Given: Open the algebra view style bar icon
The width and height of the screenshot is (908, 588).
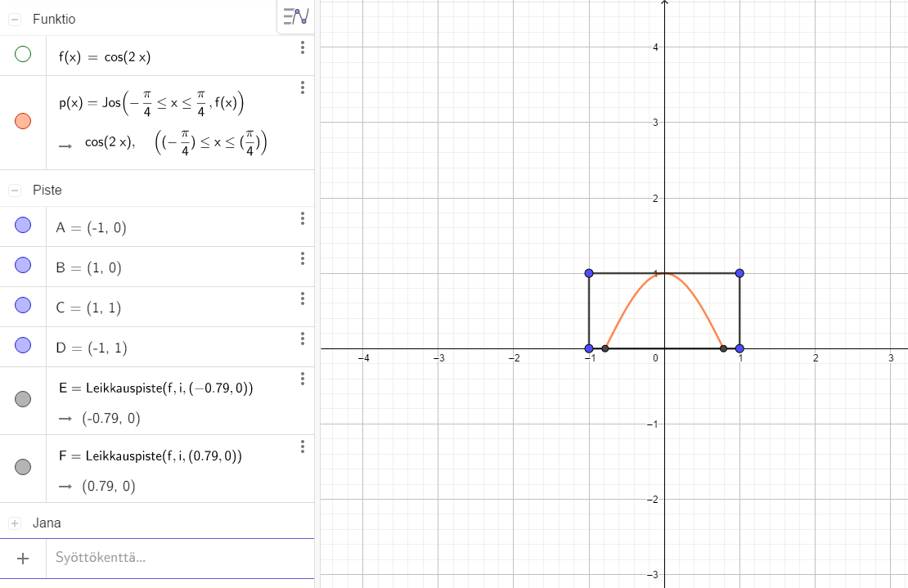Looking at the screenshot, I should [295, 16].
